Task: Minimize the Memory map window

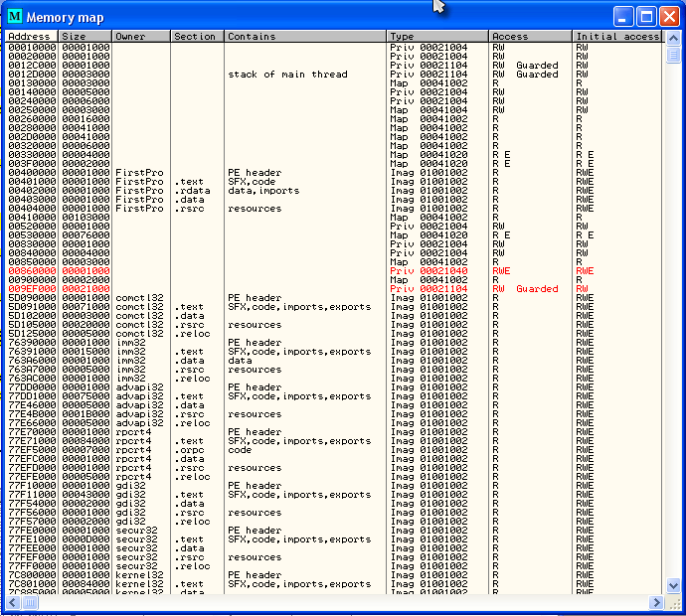Action: click(622, 16)
